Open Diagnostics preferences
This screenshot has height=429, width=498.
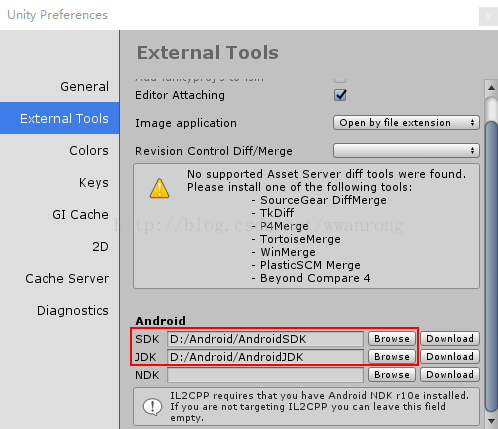72,310
